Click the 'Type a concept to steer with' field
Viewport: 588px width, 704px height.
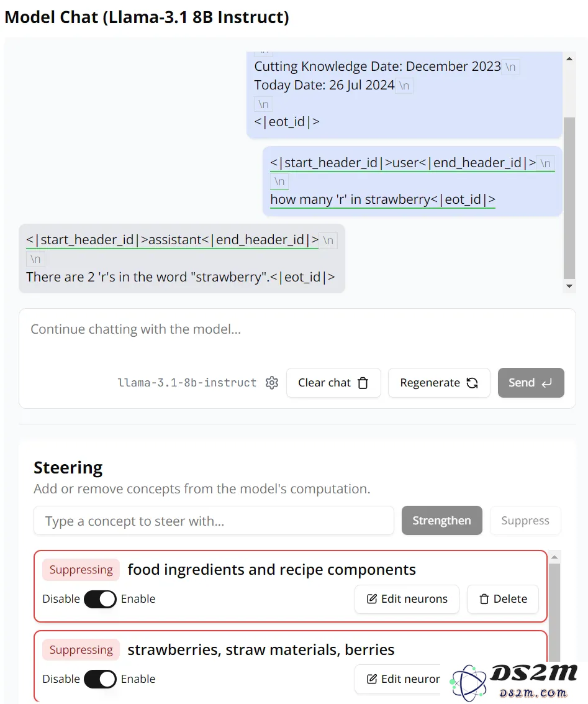click(x=214, y=521)
